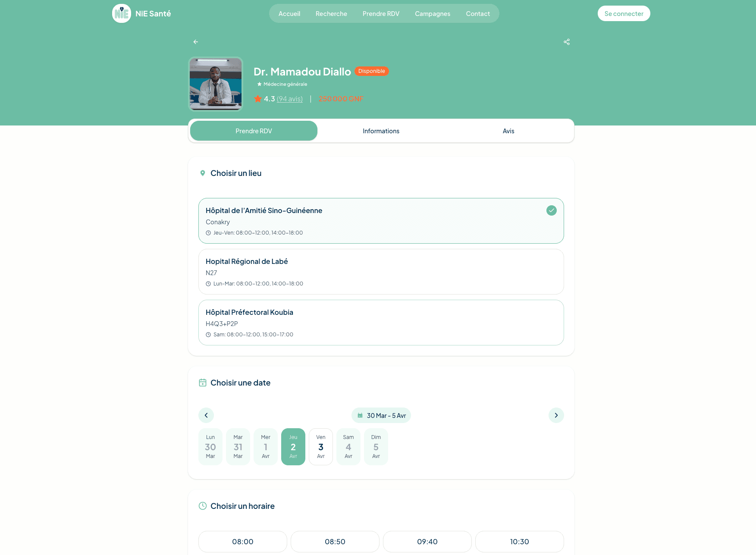Click the NiE Santé logo icon
The width and height of the screenshot is (756, 555).
[122, 13]
